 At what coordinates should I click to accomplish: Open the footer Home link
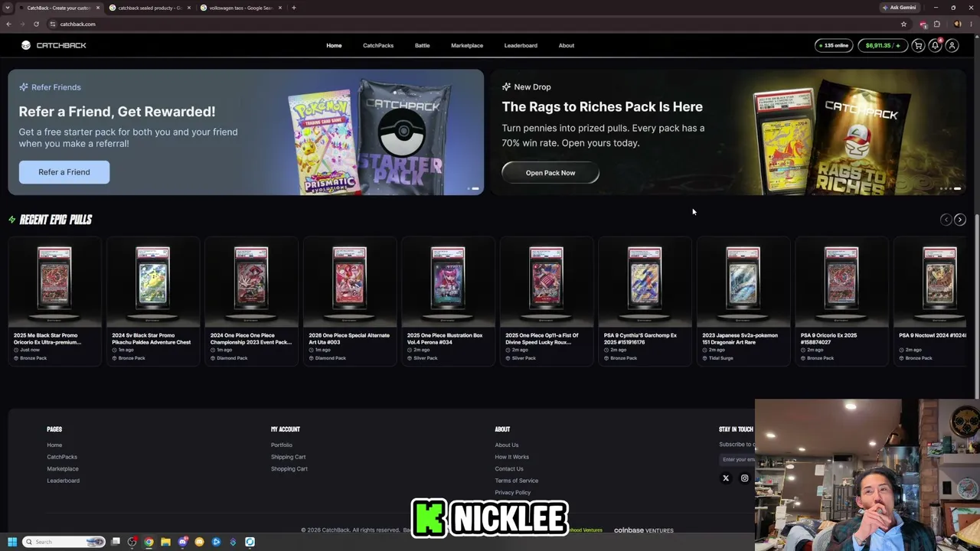click(54, 445)
